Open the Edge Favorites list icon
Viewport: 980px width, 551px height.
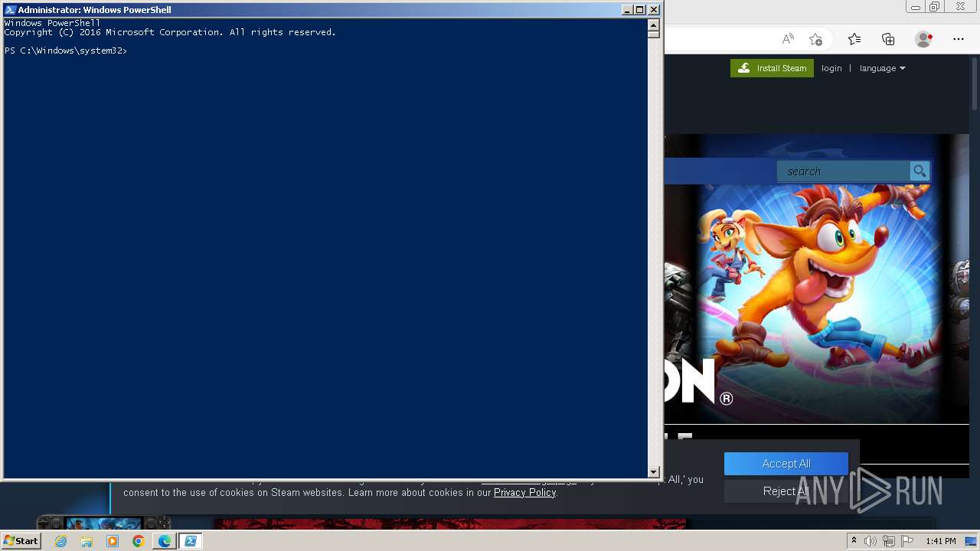[854, 39]
